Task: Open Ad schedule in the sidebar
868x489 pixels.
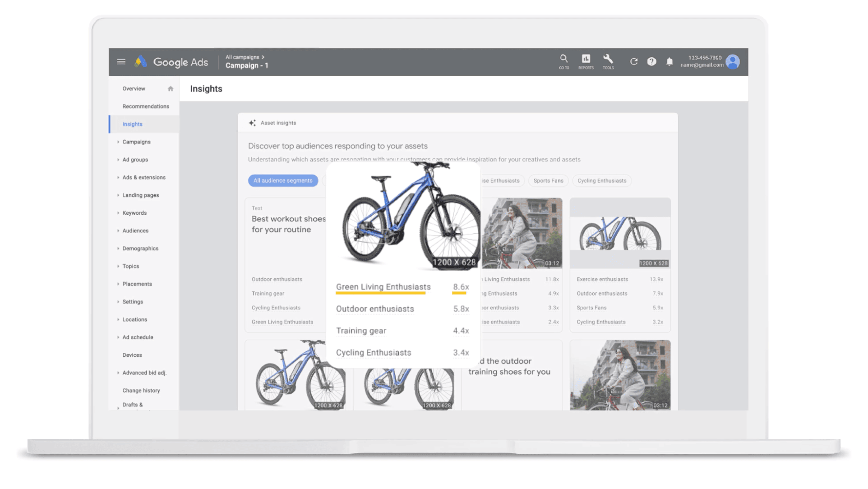Action: (x=138, y=337)
